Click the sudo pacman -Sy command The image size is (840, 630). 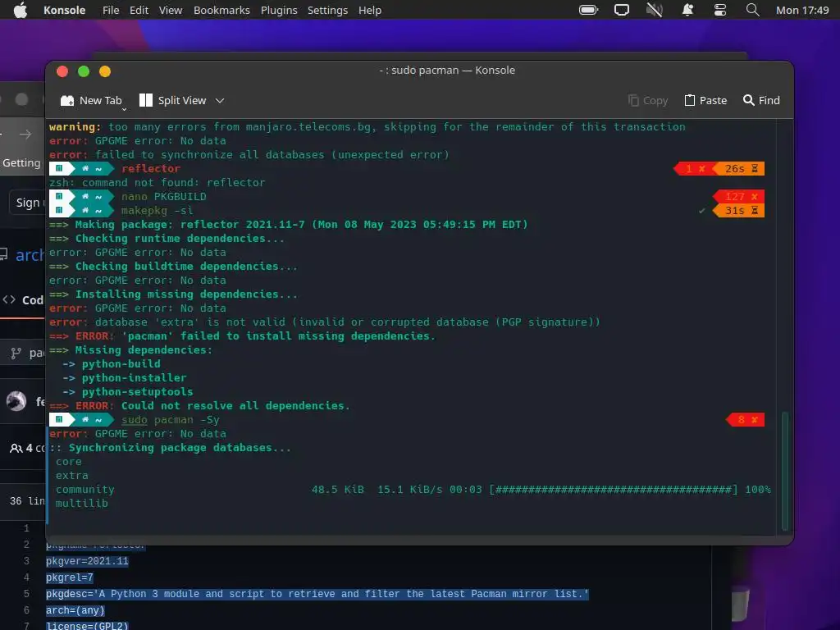171,419
